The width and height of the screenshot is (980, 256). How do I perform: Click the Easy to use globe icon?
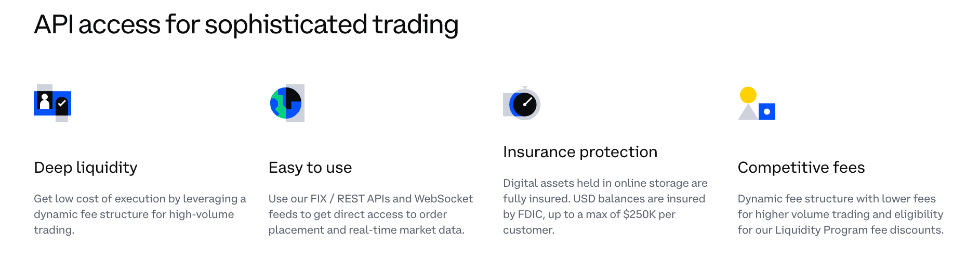287,103
